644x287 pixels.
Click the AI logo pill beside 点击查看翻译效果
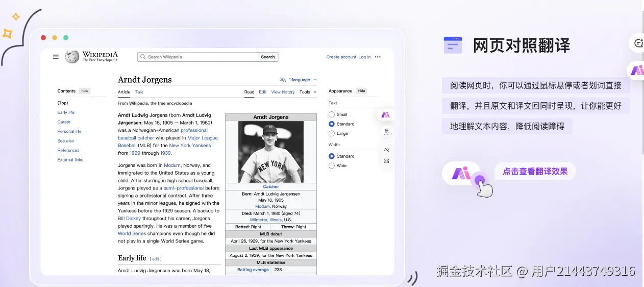[x=461, y=173]
